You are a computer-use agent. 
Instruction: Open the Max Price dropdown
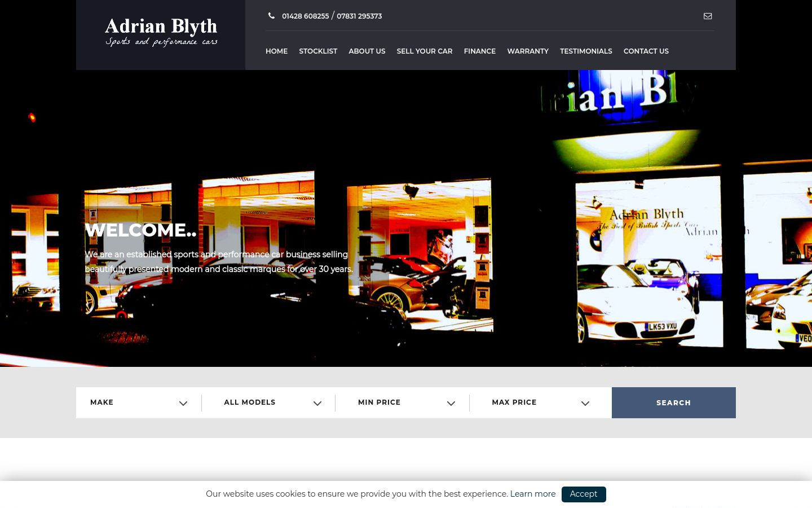pos(540,402)
